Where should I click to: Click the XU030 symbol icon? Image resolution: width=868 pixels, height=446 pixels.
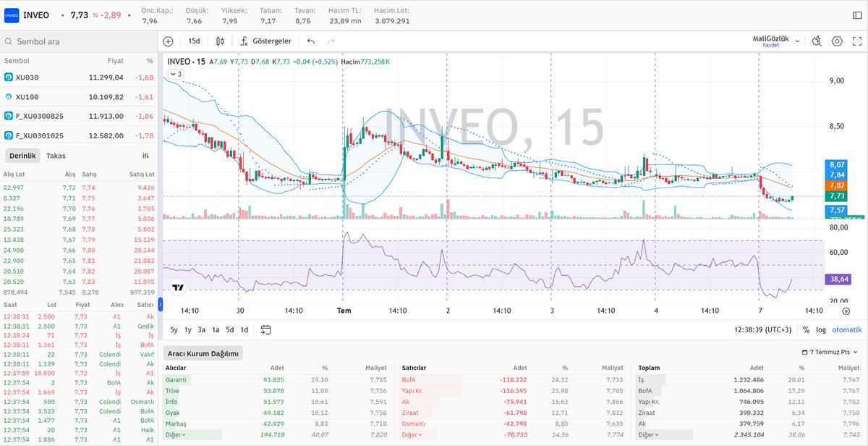tap(9, 77)
